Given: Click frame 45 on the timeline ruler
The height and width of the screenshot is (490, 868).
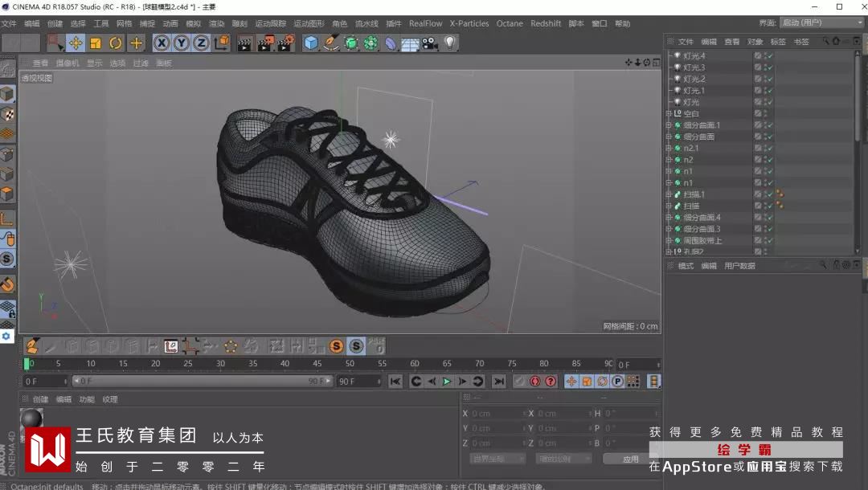Looking at the screenshot, I should [317, 364].
